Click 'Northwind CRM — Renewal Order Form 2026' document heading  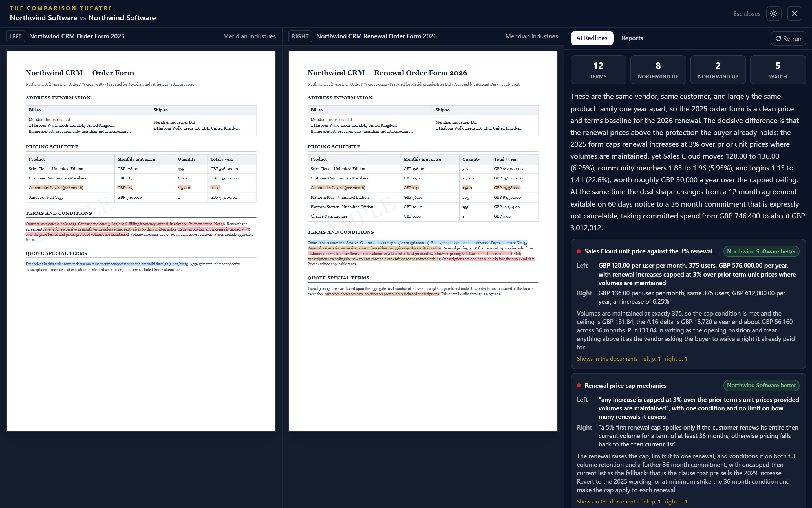point(387,73)
